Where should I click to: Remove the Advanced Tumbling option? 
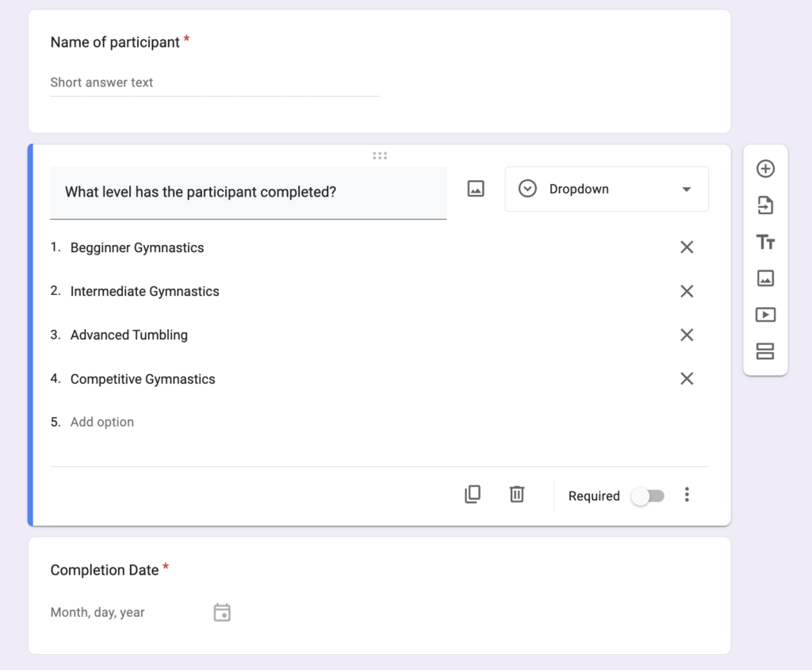(687, 335)
